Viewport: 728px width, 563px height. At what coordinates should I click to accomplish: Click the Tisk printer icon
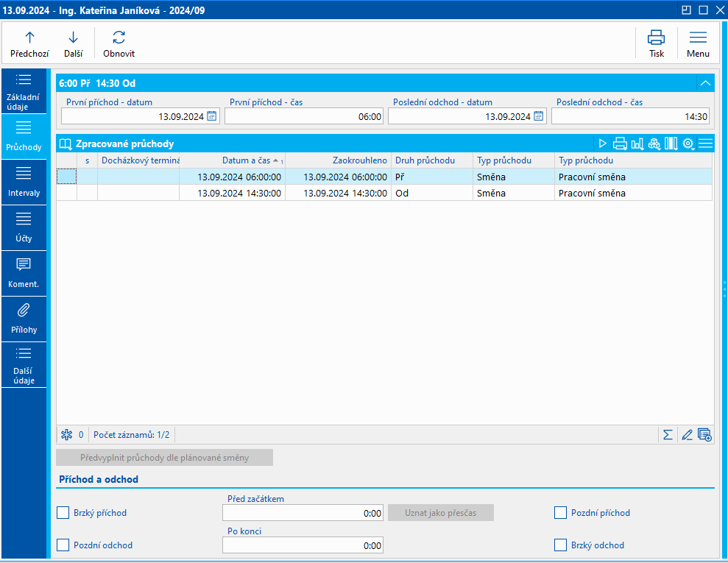(656, 43)
